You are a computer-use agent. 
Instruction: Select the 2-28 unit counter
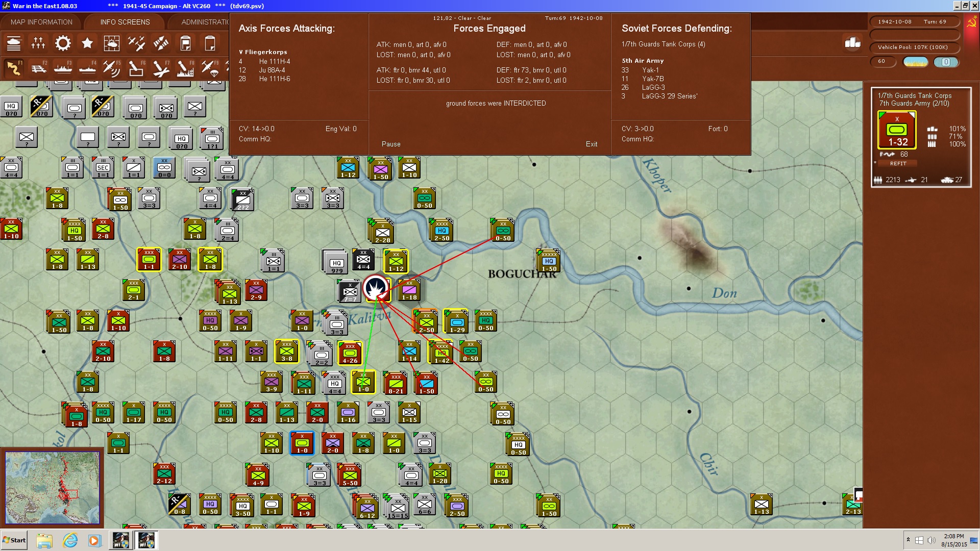382,232
